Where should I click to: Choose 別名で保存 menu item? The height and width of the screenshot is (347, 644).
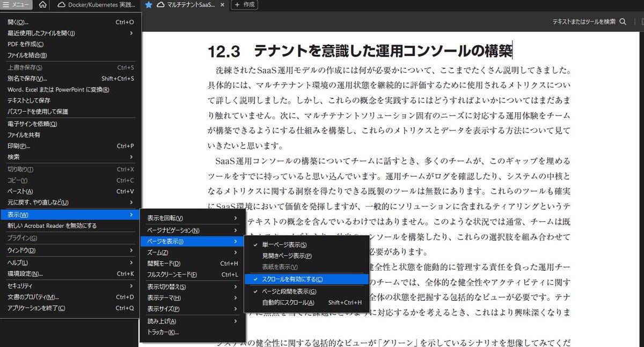pos(71,78)
